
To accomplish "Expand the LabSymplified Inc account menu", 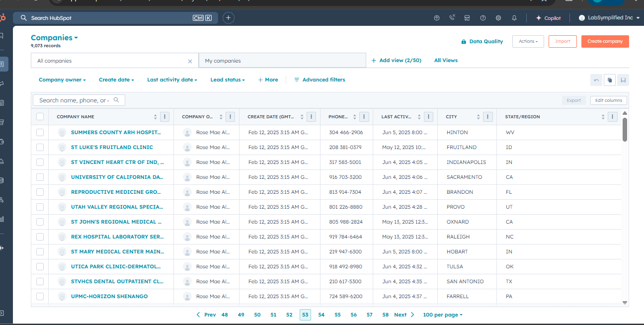I will [x=609, y=18].
